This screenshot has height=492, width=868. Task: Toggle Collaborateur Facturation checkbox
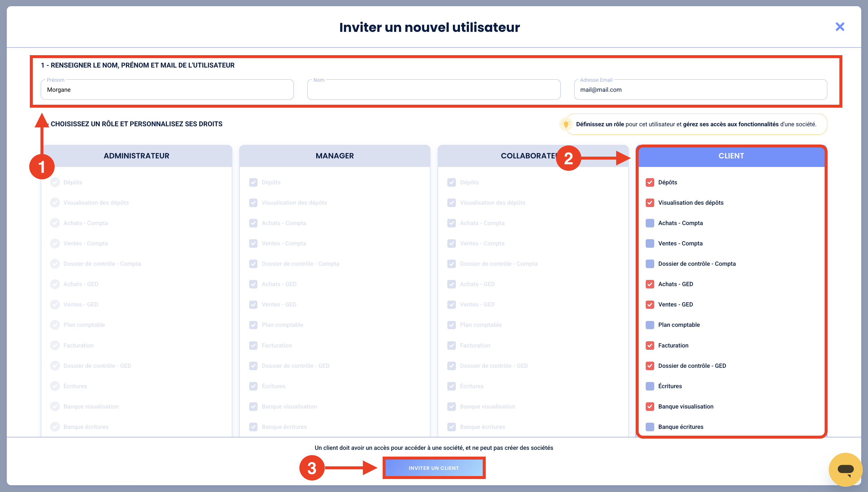click(x=451, y=345)
